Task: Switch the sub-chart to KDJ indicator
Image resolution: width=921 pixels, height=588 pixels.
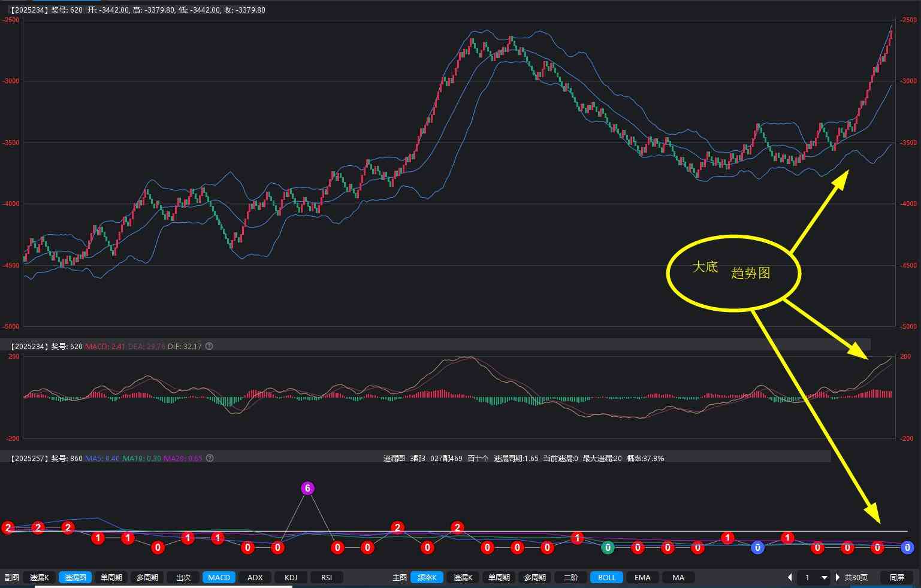Action: (291, 577)
